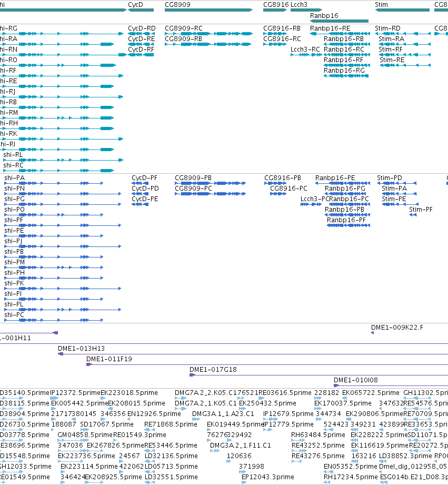Click EST DMG3A.2_1.F11.C1
Screen dimensions: 448x485
click(x=241, y=445)
